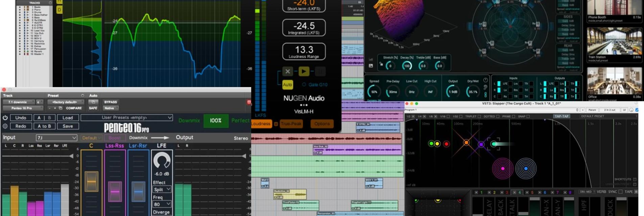Enable the 1/16 note division checkbox
Image resolution: width=644 pixels, height=216 pixels.
pyautogui.click(x=448, y=116)
